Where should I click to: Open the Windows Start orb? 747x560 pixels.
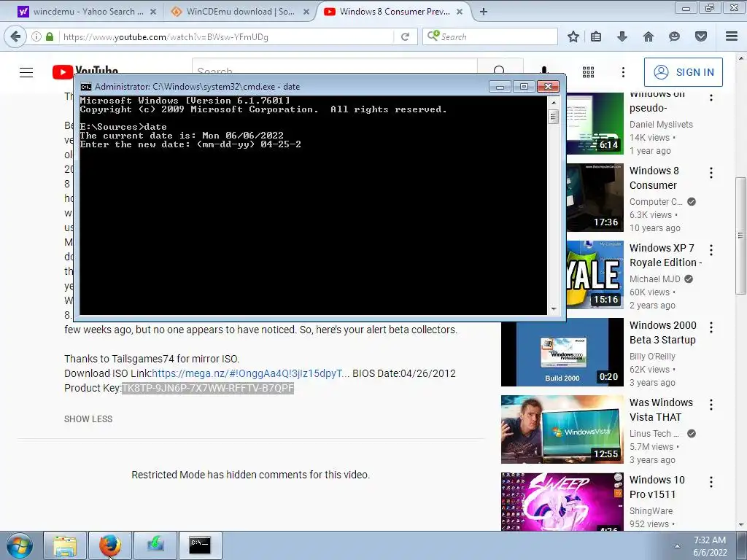point(20,545)
